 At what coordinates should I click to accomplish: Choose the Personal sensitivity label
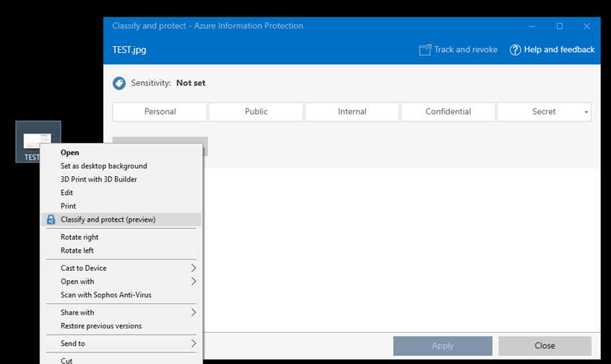tap(160, 111)
